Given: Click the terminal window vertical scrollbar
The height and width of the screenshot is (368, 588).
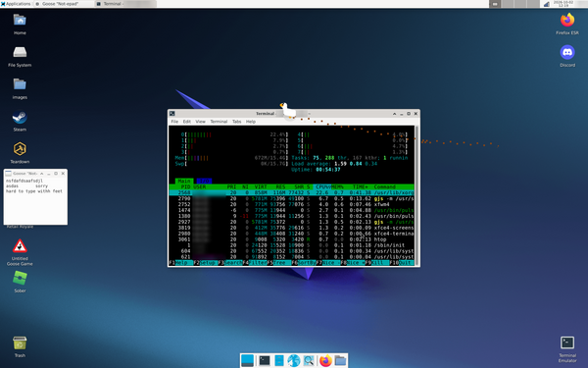Looking at the screenshot, I should [416, 195].
